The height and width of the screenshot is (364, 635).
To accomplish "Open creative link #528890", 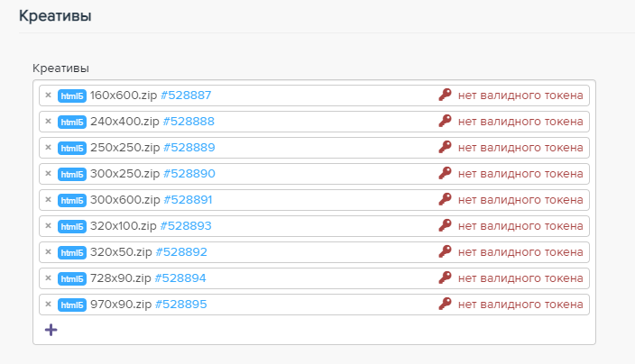I will 189,173.
